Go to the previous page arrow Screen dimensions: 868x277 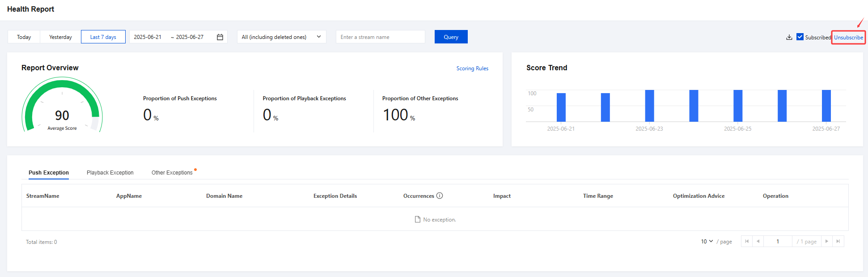758,241
